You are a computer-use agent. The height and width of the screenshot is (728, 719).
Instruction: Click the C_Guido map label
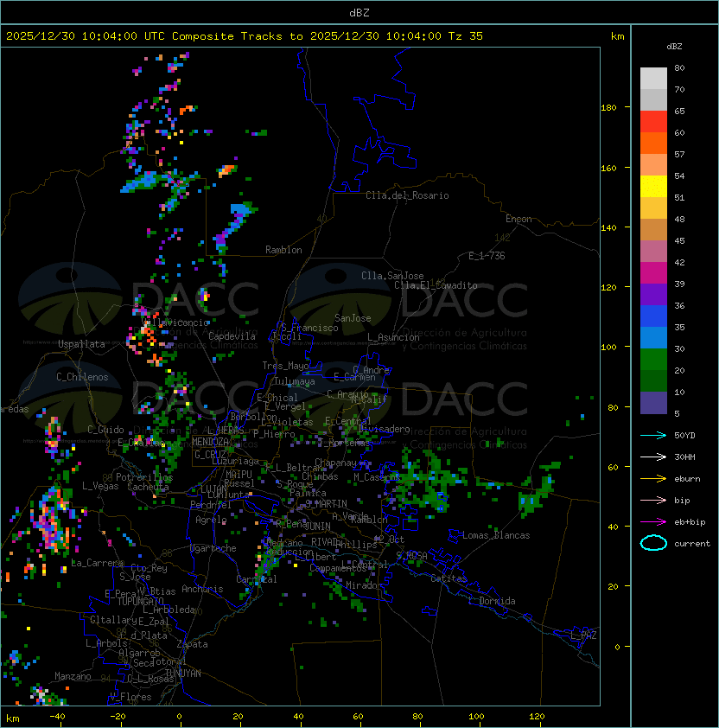[105, 430]
